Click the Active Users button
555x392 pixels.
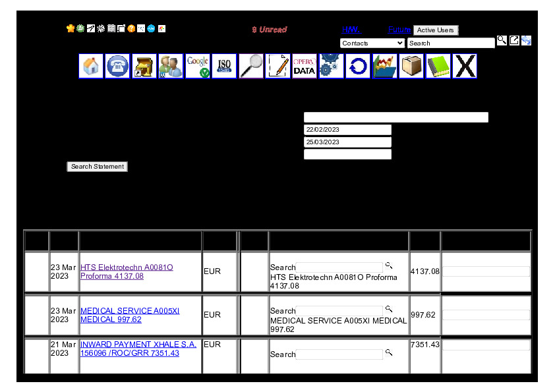tap(435, 30)
